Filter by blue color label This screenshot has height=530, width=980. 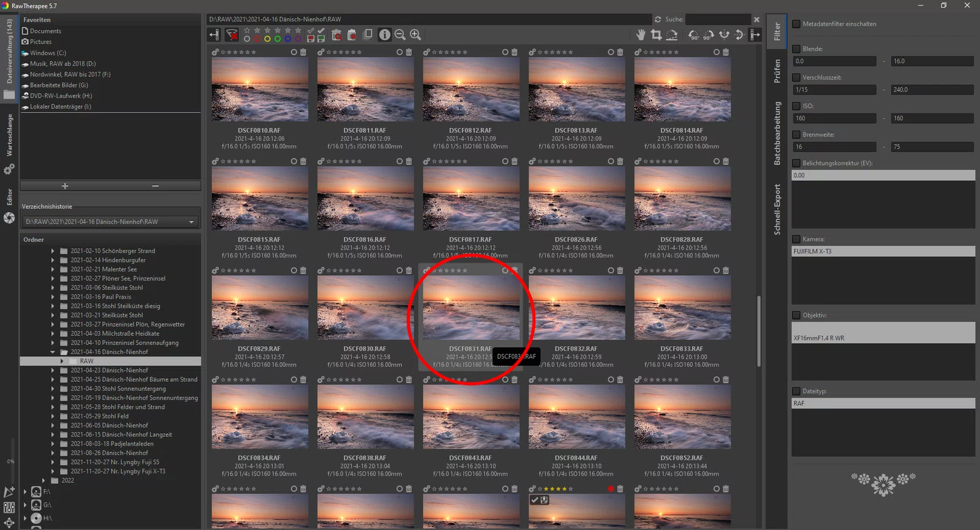[288, 39]
